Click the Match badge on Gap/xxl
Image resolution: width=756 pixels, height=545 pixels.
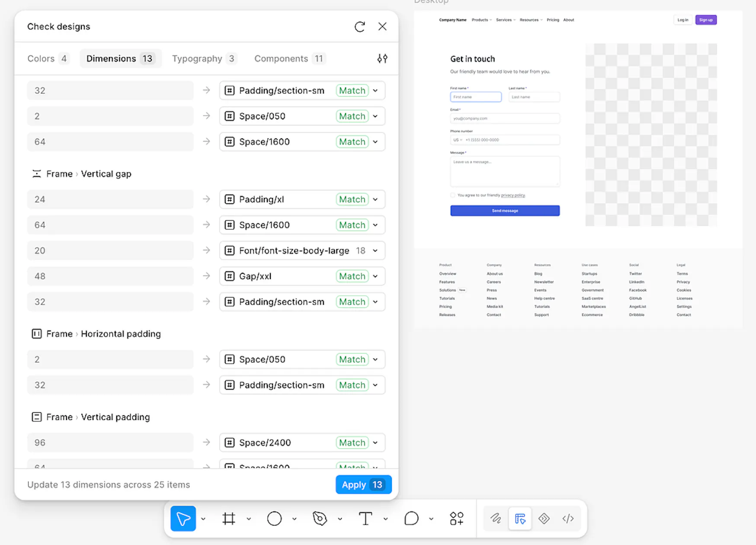[x=352, y=276]
